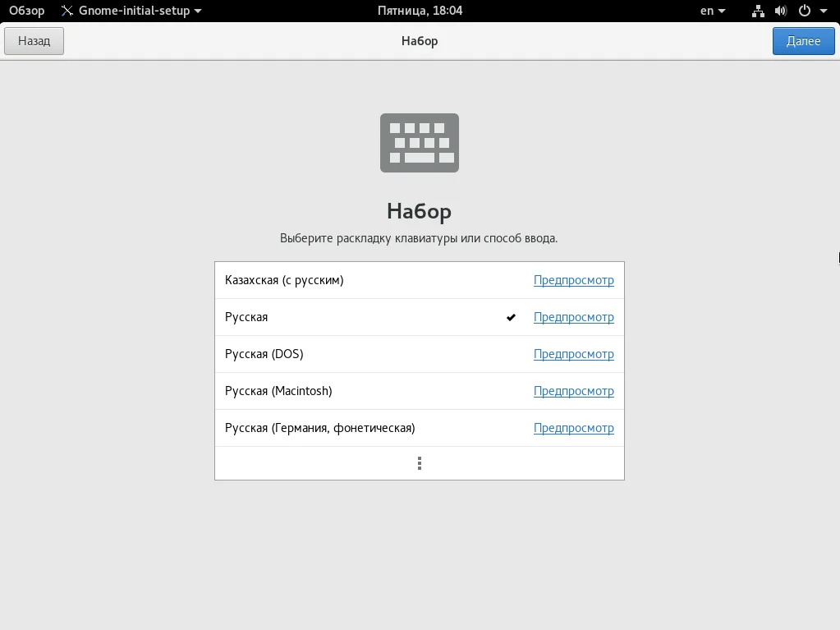The image size is (840, 630).
Task: Click the Gnome-initial-setup app icon
Action: [67, 11]
